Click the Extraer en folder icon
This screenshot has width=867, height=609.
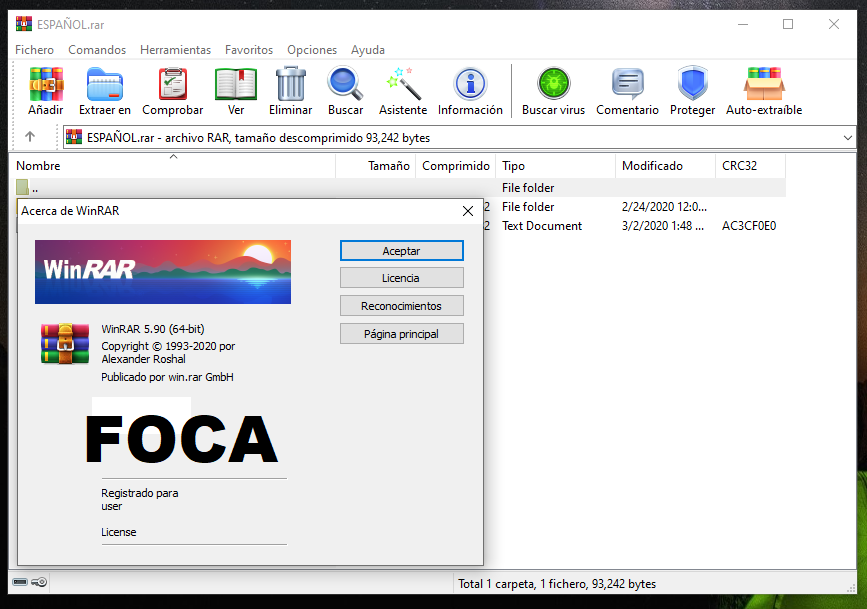coord(105,84)
